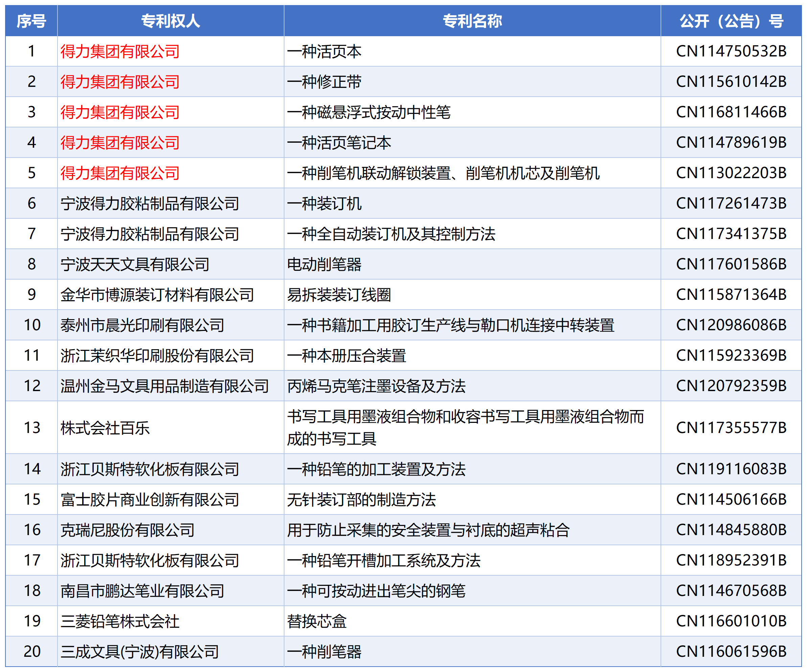Select patent number CN120792359B
The image size is (807, 672).
[x=731, y=386]
